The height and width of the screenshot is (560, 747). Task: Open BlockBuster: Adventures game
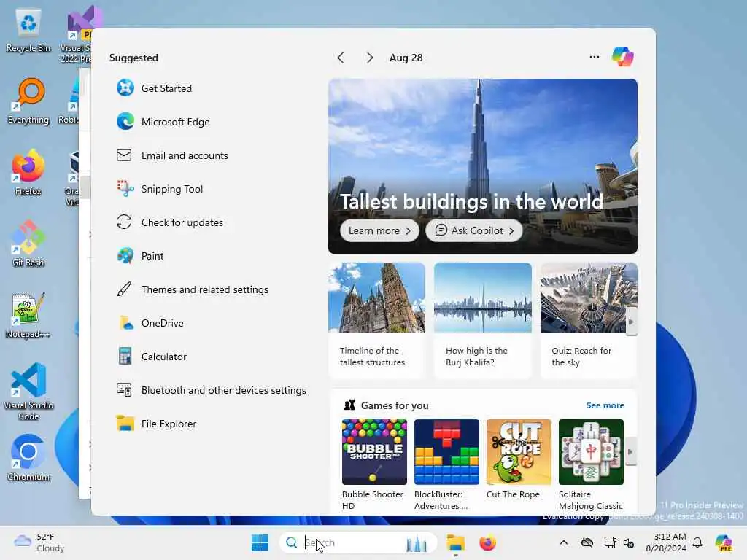pos(446,464)
